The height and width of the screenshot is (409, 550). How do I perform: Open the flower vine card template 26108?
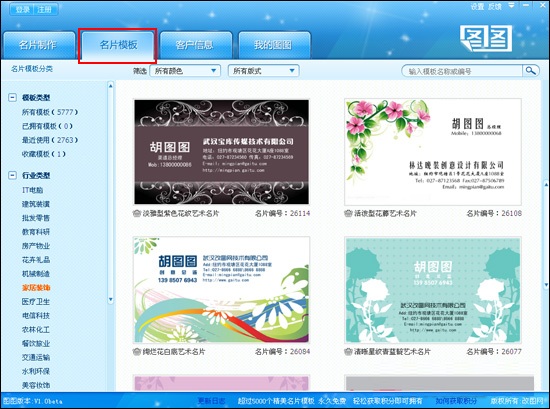coord(433,152)
